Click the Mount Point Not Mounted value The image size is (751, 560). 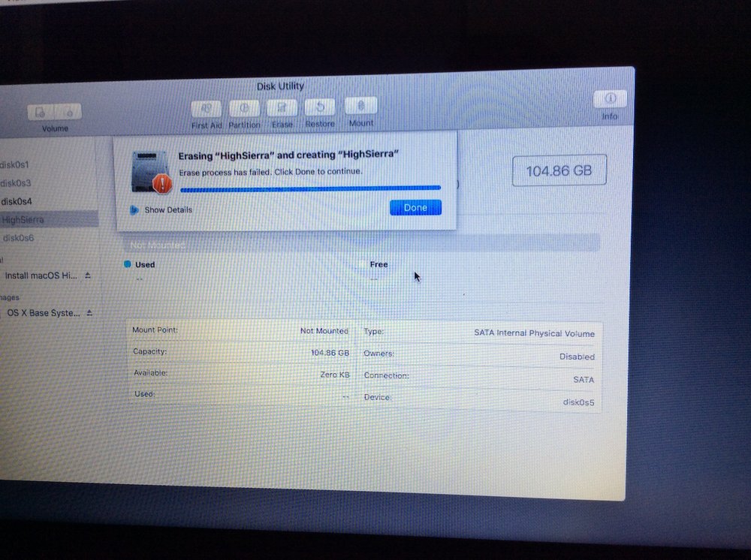[324, 331]
